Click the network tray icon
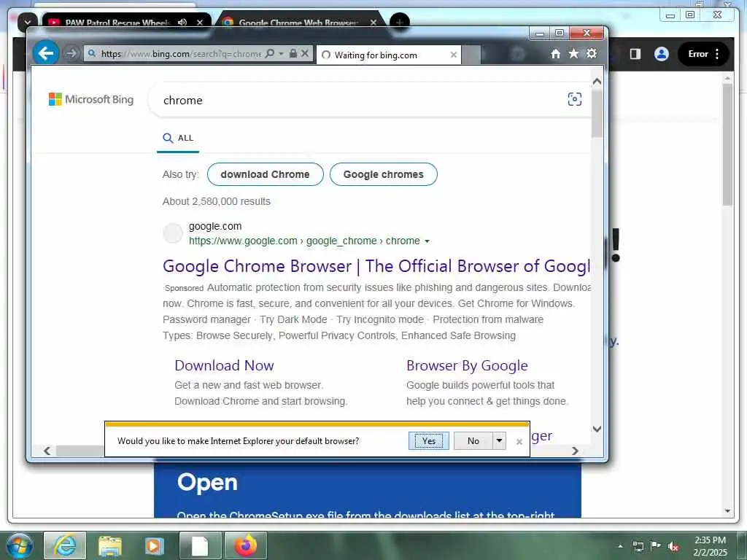The width and height of the screenshot is (747, 560). pos(638,546)
